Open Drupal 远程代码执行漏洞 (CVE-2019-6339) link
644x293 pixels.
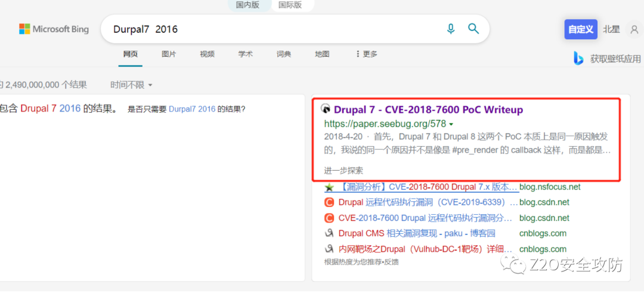(428, 202)
